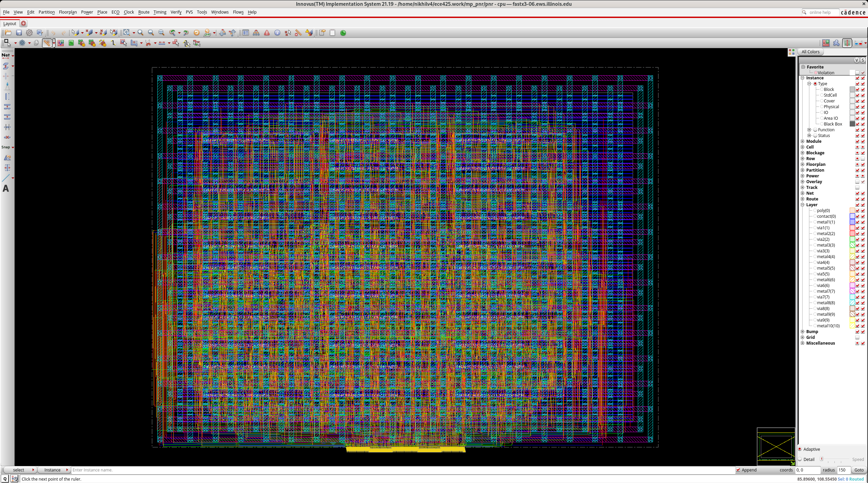Click the blue info attribute icon
The width and height of the screenshot is (868, 483).
click(x=277, y=33)
